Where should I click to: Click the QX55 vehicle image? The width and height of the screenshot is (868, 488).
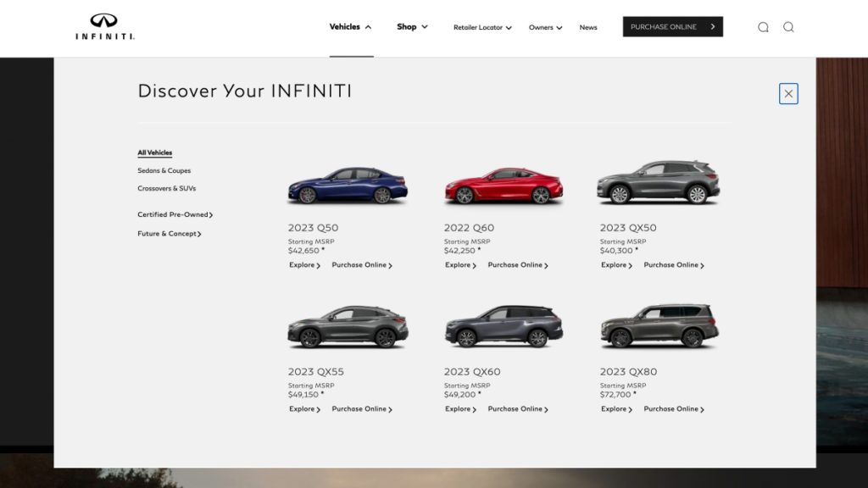tap(348, 326)
